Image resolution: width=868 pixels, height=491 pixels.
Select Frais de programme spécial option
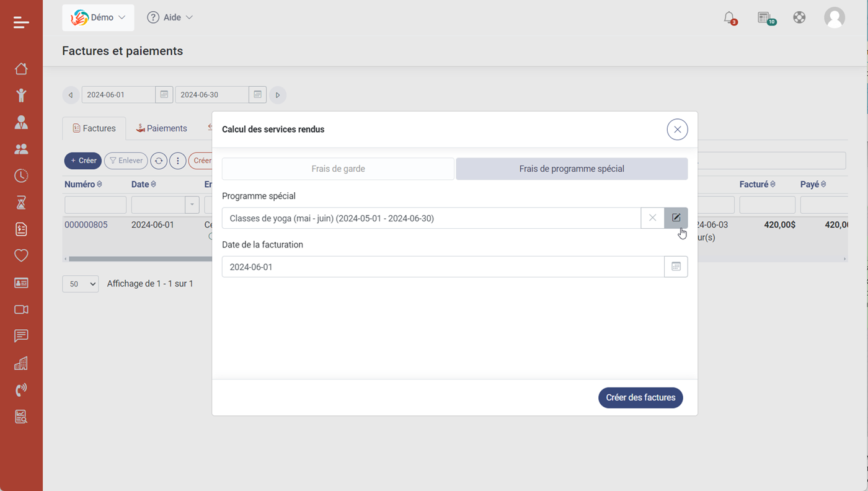(x=571, y=169)
